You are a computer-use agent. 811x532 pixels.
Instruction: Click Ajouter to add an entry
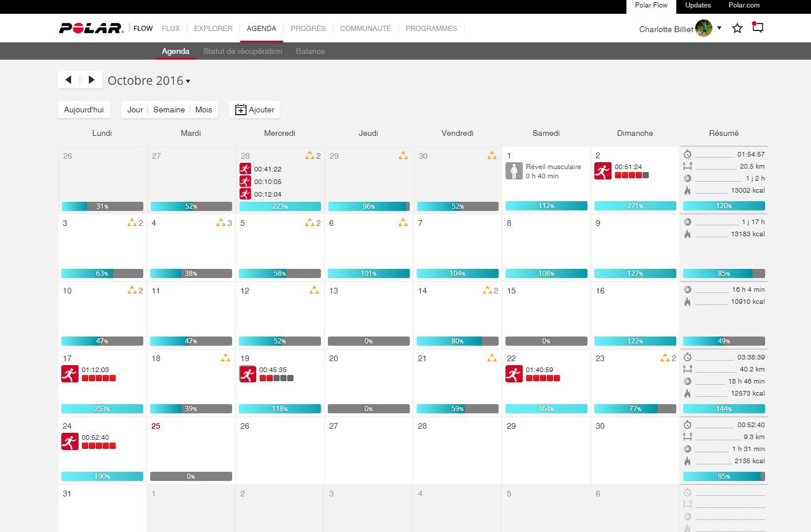pos(254,109)
